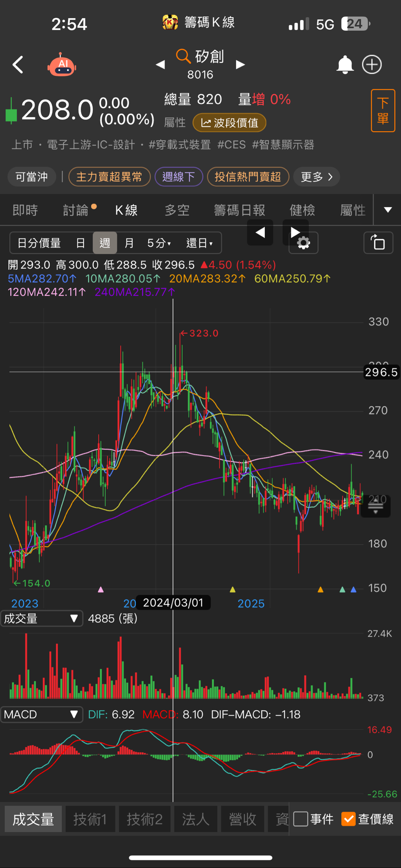Tap the 2024/03/01 crosshair date label

coord(173,602)
